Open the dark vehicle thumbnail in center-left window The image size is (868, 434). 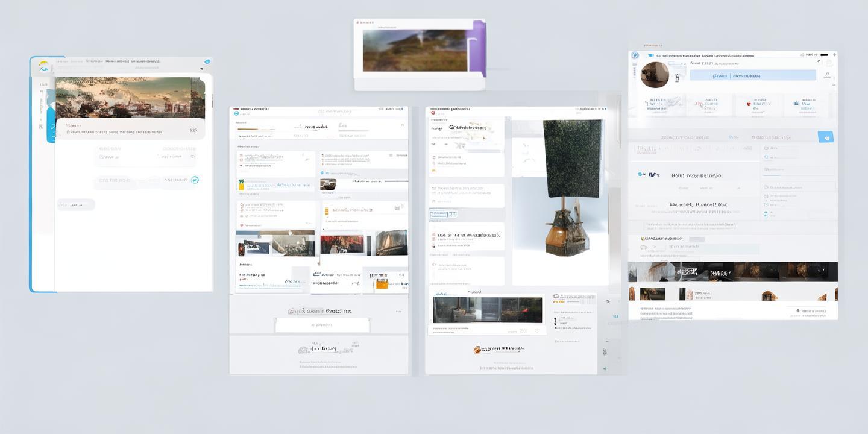328,184
